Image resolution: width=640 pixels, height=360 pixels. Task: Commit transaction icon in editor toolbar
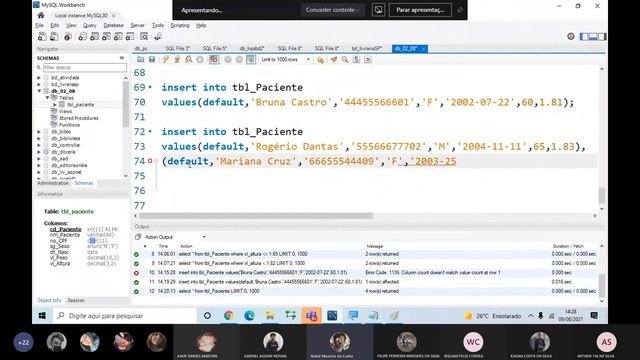tap(228, 60)
